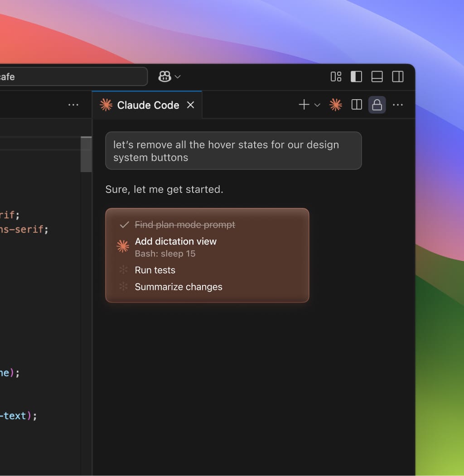The image size is (464, 476).
Task: Open the Copilot chat icon in title bar
Action: [164, 77]
